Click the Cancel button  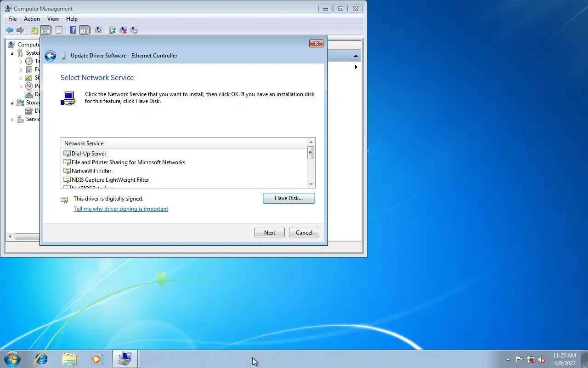tap(304, 233)
